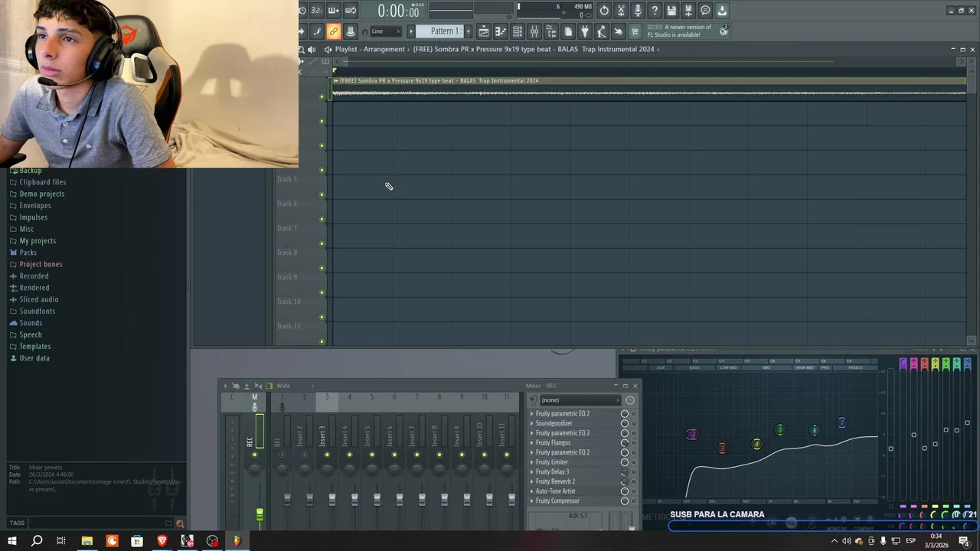The width and height of the screenshot is (980, 551).
Task: Click the plus new pattern button
Action: point(469,31)
